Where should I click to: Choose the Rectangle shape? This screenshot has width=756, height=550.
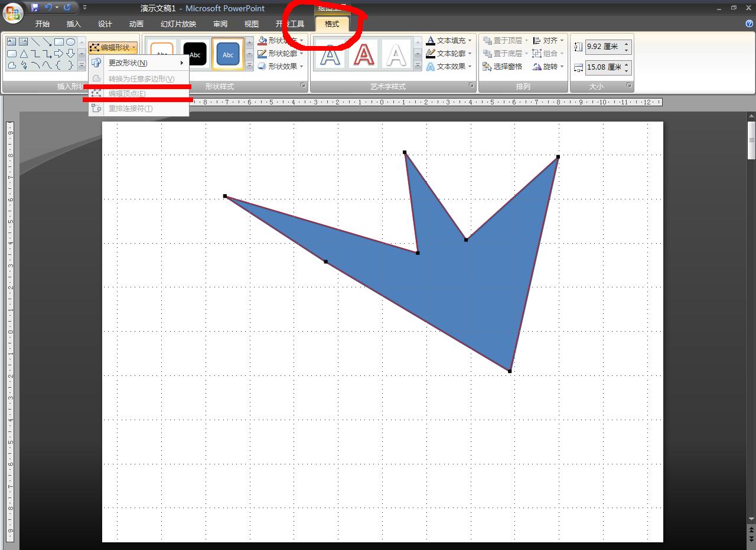pyautogui.click(x=59, y=42)
